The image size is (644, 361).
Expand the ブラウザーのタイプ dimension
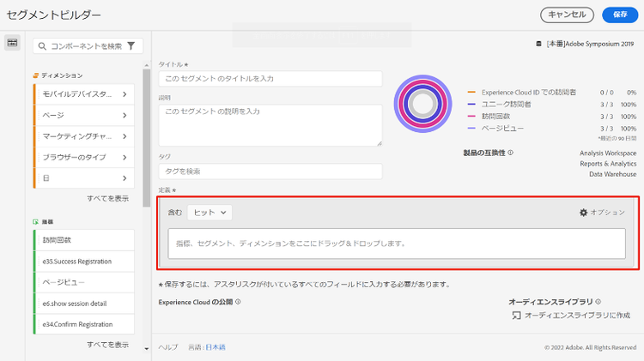pyautogui.click(x=125, y=158)
